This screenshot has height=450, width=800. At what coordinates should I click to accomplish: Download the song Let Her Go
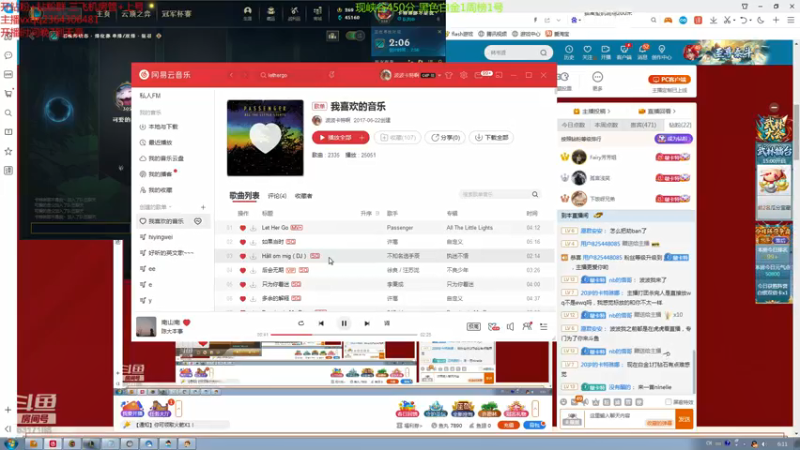tap(253, 228)
